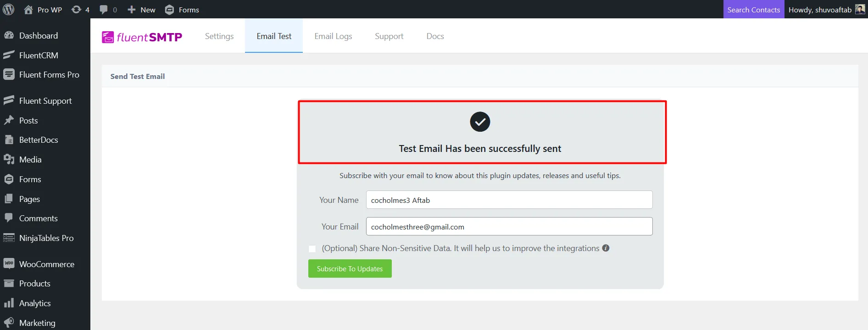Switch to the Email Logs tab
Image resolution: width=868 pixels, height=330 pixels.
point(333,36)
